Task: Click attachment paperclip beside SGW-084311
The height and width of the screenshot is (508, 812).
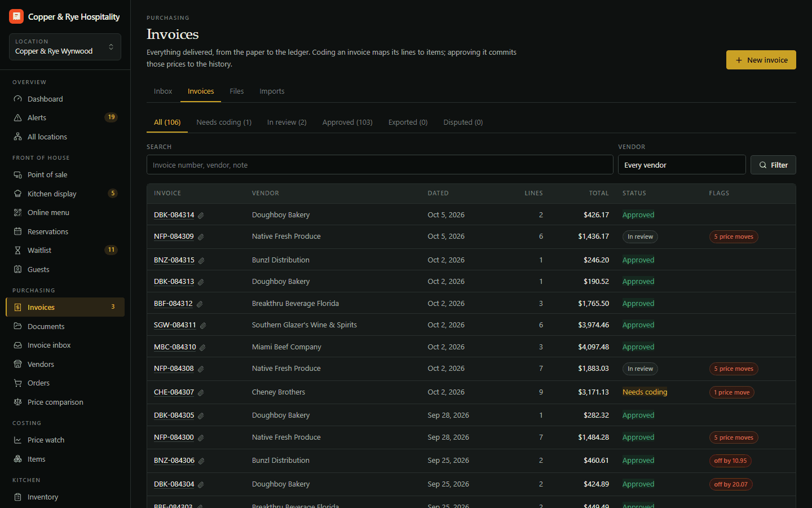Action: click(203, 325)
